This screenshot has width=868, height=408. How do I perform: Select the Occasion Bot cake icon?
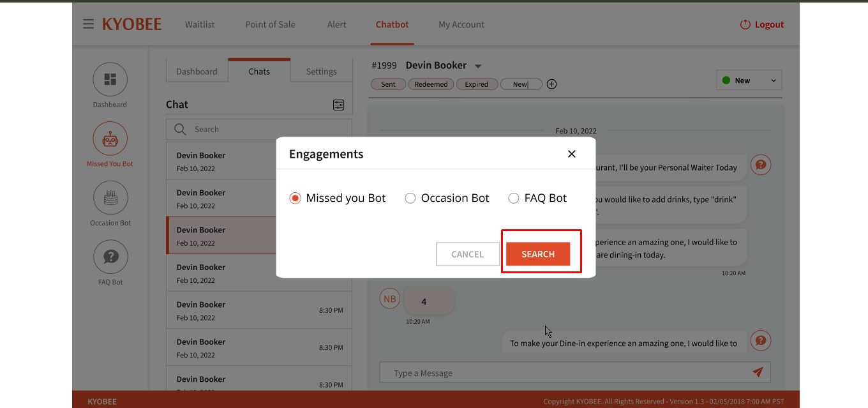click(110, 198)
